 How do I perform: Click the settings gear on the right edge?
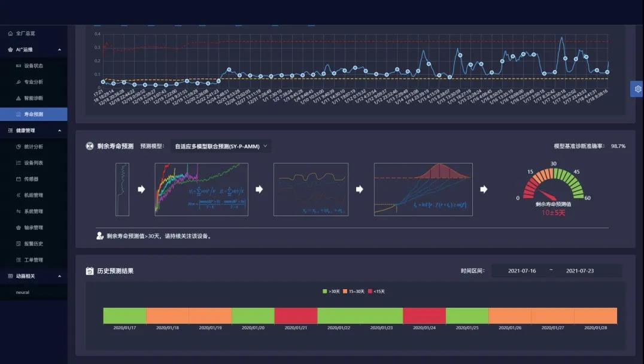point(637,89)
